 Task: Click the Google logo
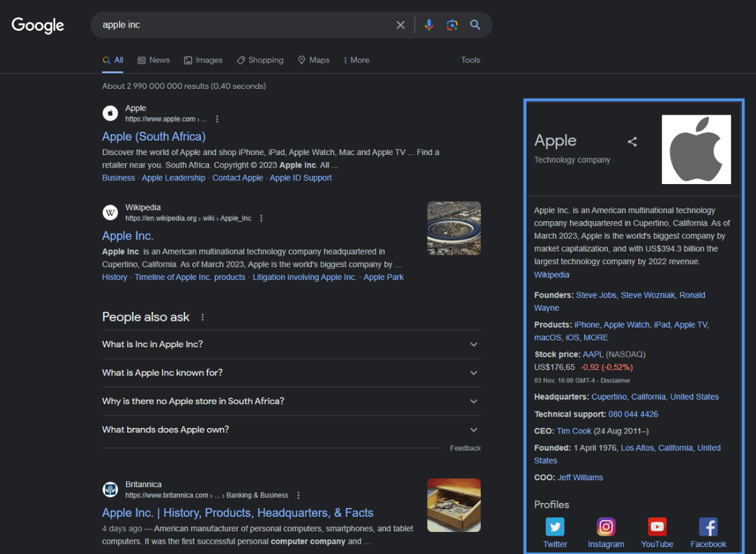[37, 25]
